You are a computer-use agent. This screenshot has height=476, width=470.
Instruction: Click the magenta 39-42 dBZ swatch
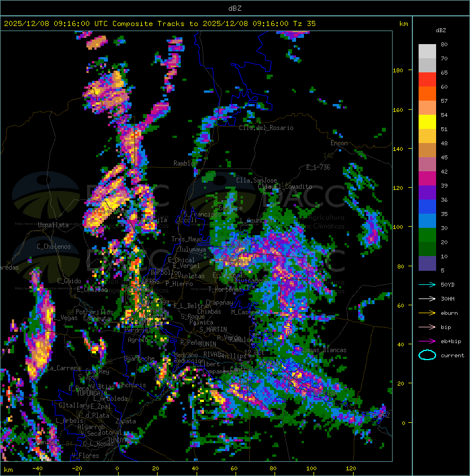tap(427, 179)
